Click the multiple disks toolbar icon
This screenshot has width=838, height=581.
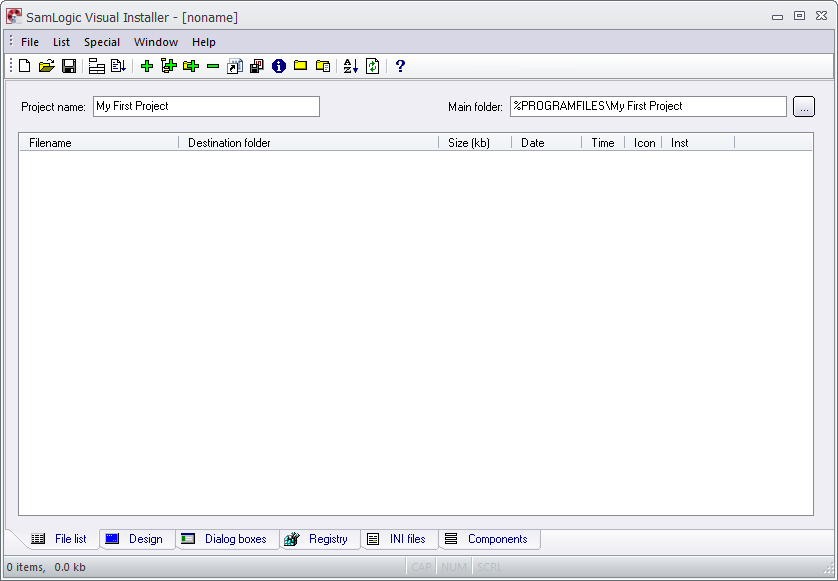tap(257, 66)
